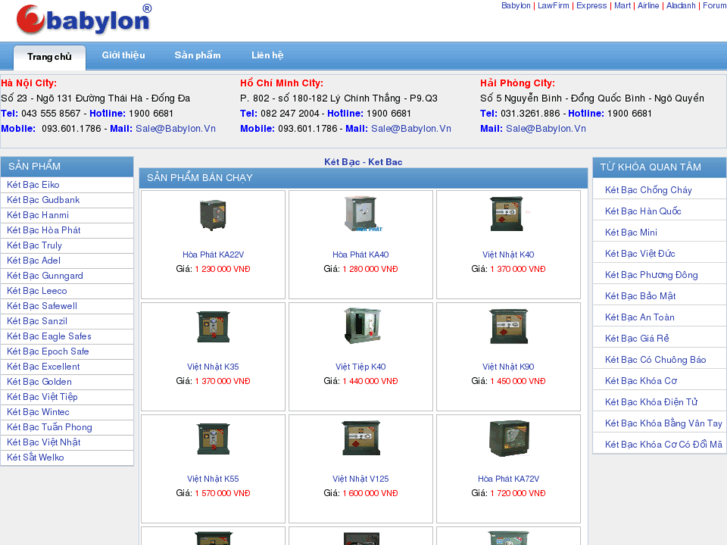Switch to the Trang chủ tab
The height and width of the screenshot is (545, 727).
click(49, 57)
